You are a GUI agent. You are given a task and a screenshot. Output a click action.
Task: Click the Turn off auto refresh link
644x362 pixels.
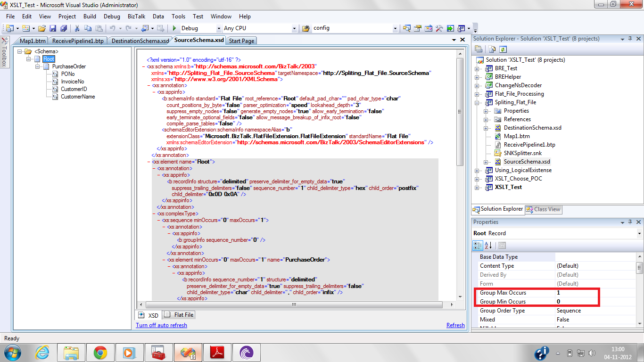coord(161,325)
